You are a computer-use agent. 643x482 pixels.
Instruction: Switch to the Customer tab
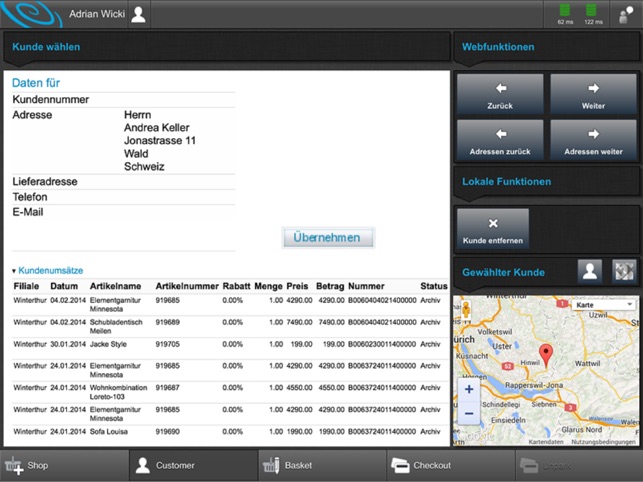point(193,466)
